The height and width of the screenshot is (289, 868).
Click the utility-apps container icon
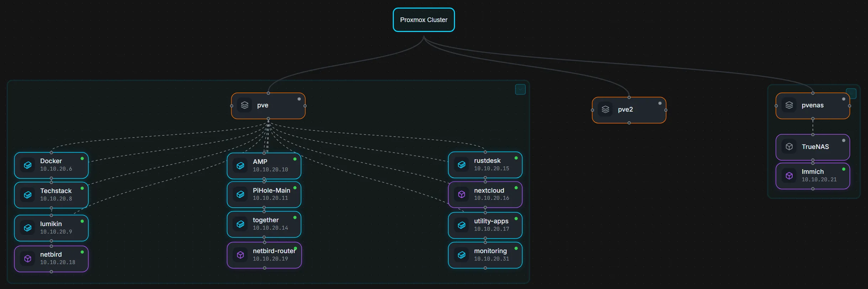pos(462,225)
